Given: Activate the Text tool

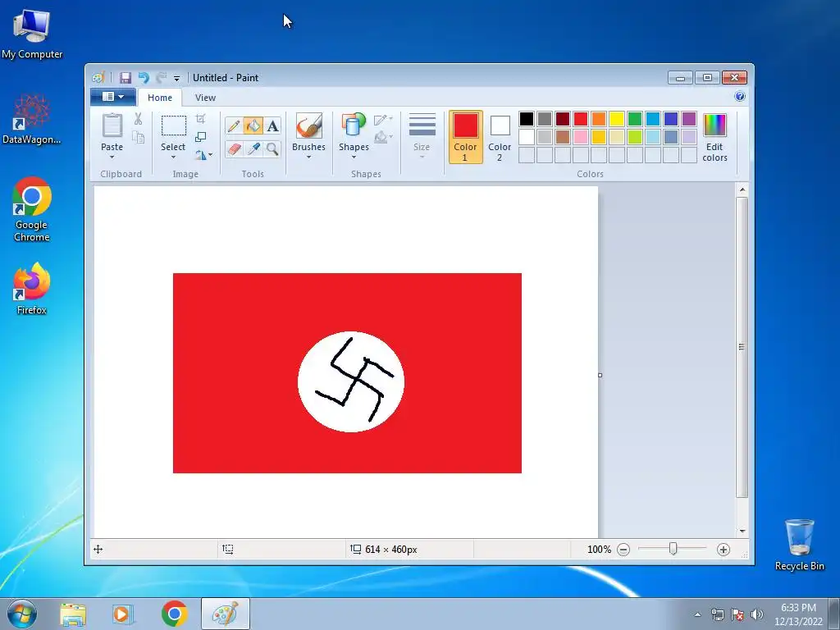Looking at the screenshot, I should tap(272, 126).
